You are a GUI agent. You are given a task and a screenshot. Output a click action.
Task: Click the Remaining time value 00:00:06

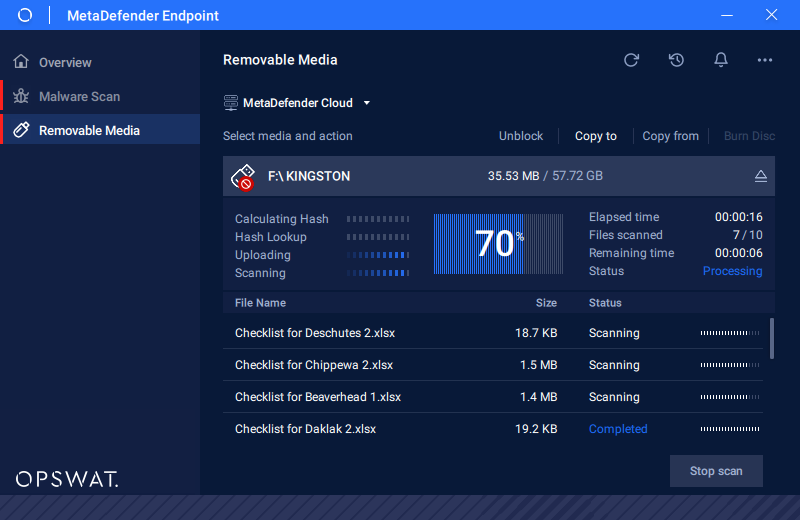pyautogui.click(x=738, y=253)
